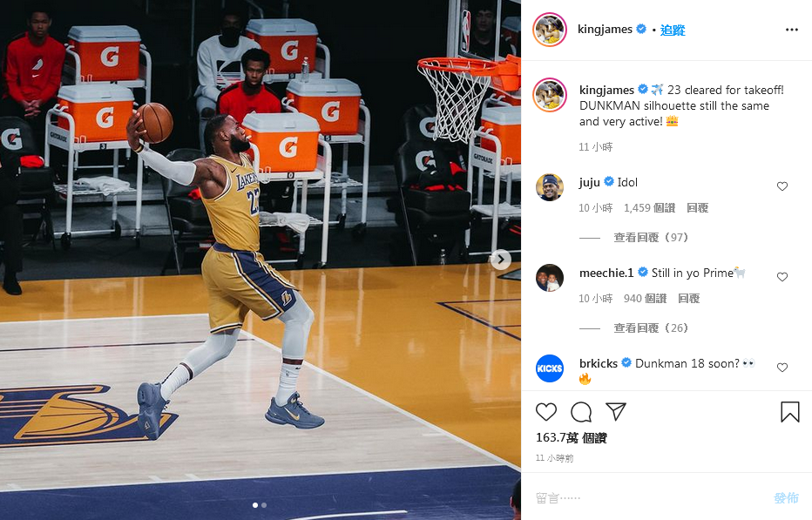Save the post with the bookmark icon
This screenshot has height=520, width=812.
pos(789,412)
